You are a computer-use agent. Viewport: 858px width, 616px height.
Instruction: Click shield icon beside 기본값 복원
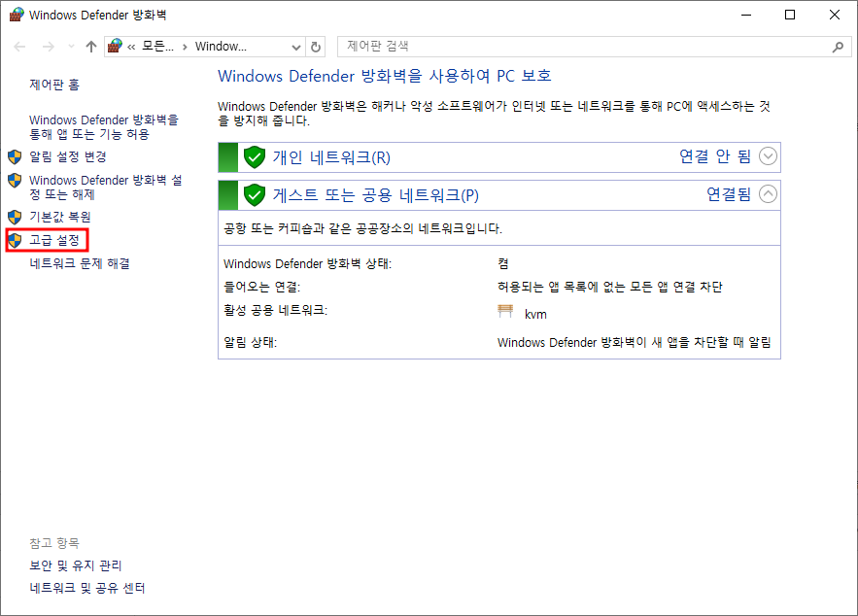(x=15, y=217)
